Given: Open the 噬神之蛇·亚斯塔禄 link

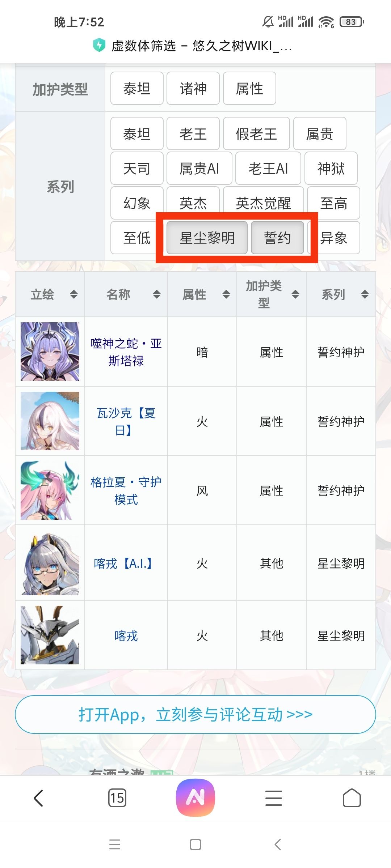Looking at the screenshot, I should coord(126,352).
